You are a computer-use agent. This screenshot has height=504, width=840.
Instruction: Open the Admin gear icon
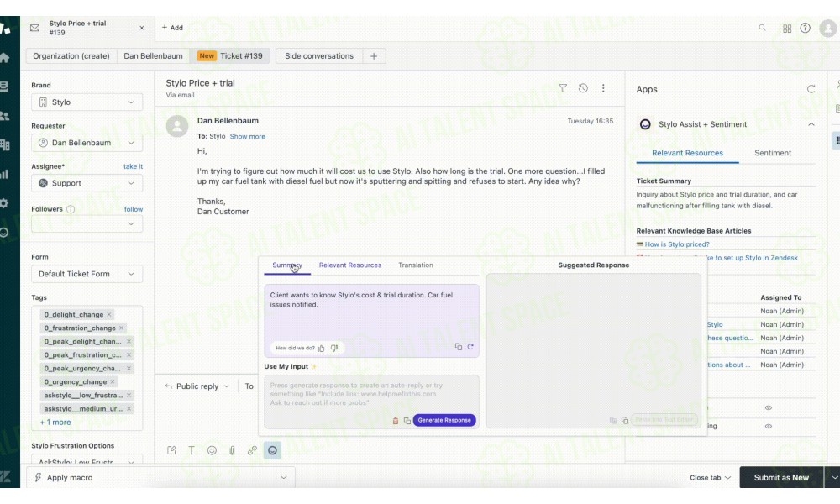point(4,203)
